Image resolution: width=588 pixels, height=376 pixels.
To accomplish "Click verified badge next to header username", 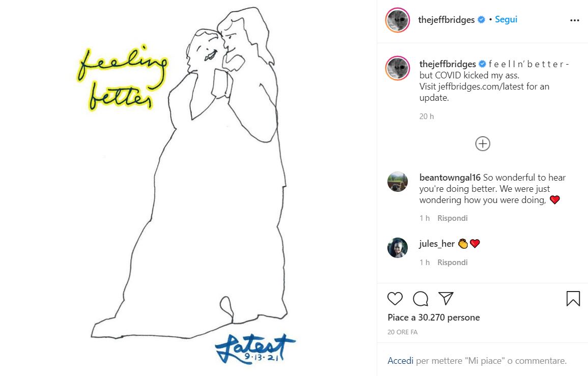I will (482, 19).
